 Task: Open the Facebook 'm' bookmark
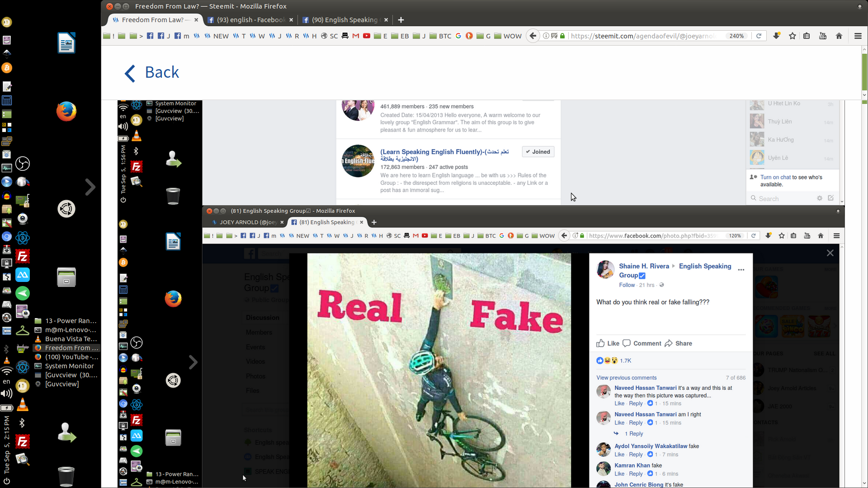click(182, 36)
